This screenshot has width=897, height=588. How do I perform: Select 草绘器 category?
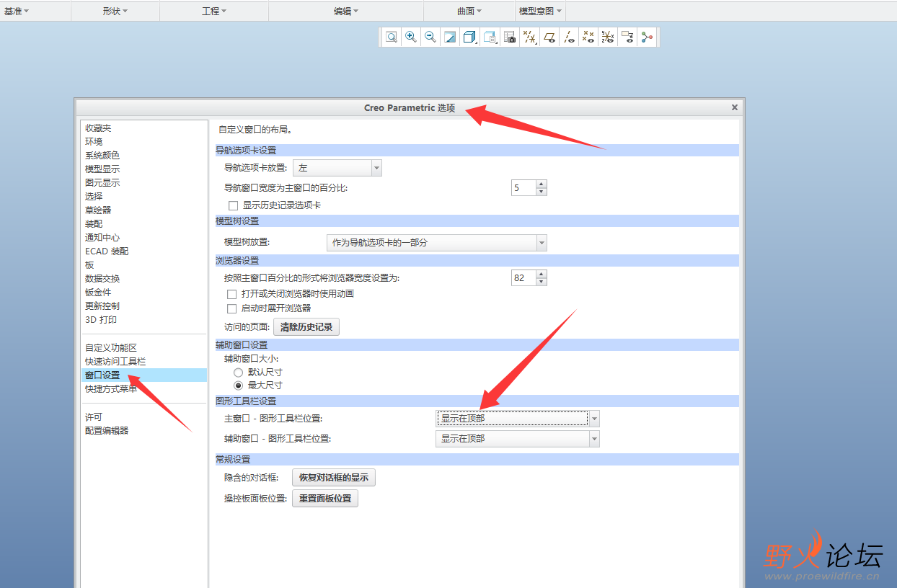pos(98,210)
